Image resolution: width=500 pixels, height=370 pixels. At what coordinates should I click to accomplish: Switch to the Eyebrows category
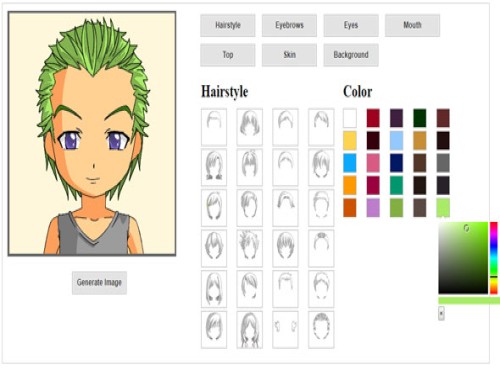(289, 25)
